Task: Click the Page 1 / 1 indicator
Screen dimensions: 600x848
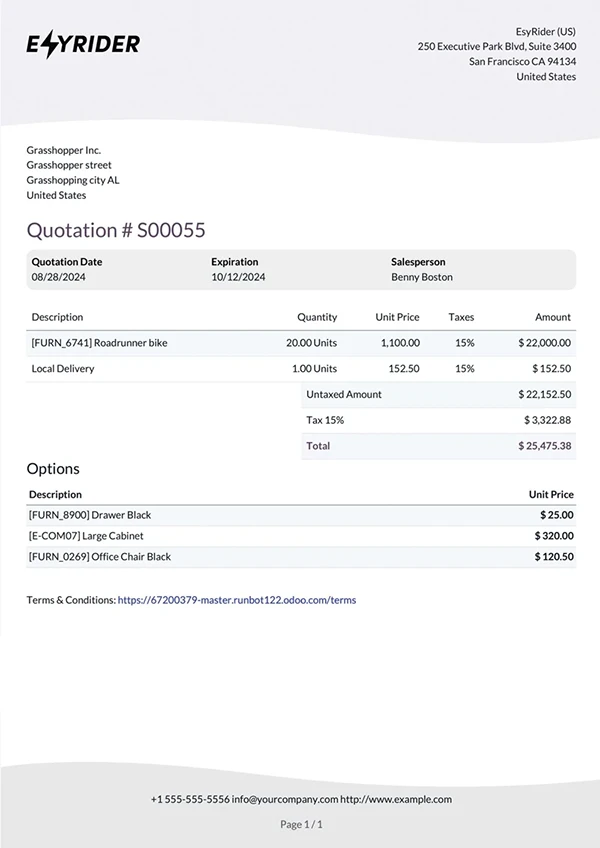Action: (301, 825)
